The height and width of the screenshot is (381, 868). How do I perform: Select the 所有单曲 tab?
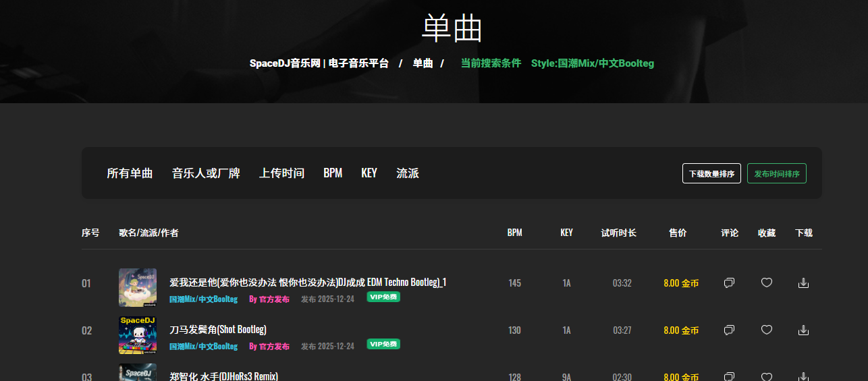point(130,173)
